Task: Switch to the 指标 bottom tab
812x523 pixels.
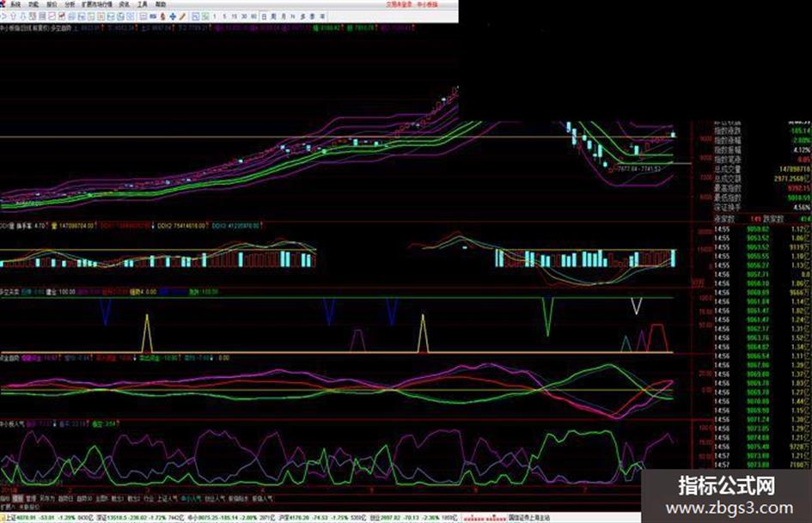Action: 4,499
